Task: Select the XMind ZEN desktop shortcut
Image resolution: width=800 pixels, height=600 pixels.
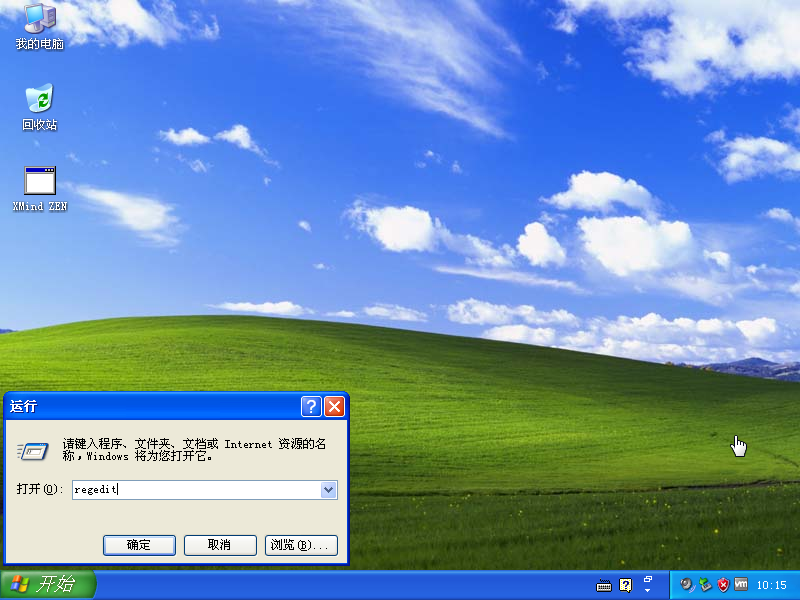Action: 40,189
